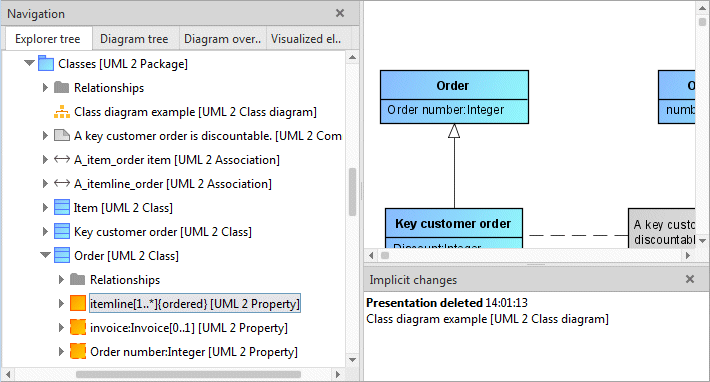Close the Navigation panel
Image resolution: width=710 pixels, height=382 pixels.
point(340,13)
